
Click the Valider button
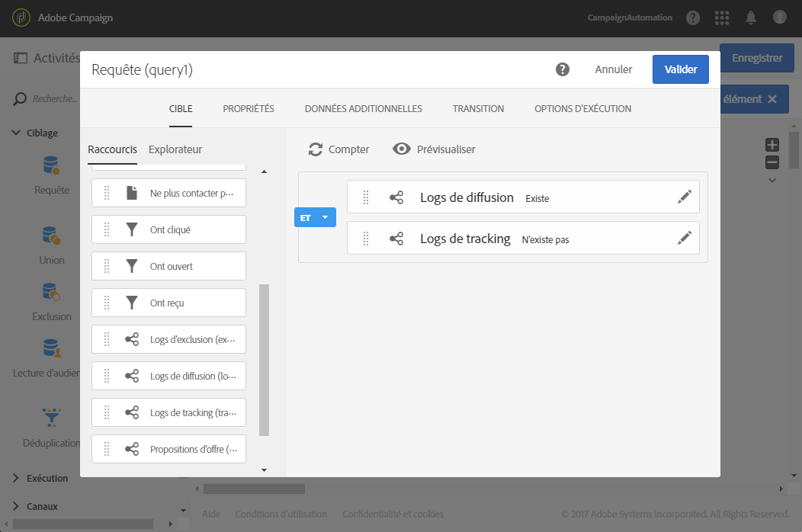click(680, 69)
